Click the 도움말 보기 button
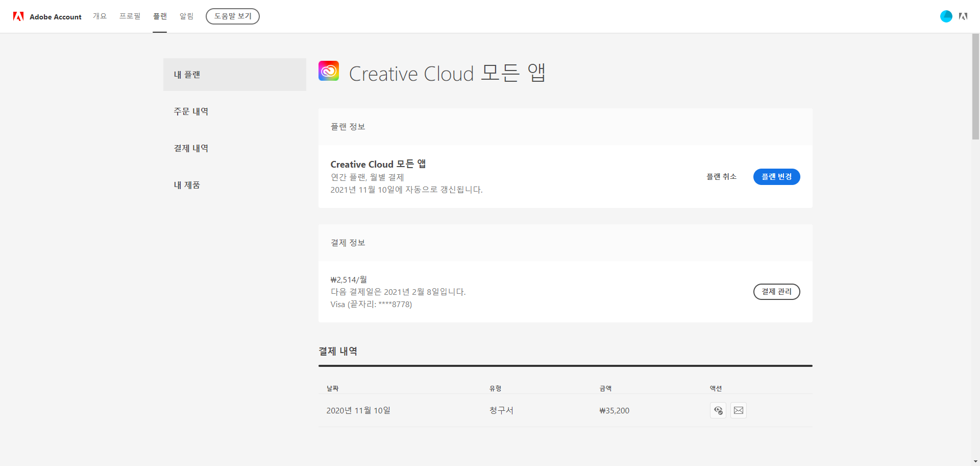This screenshot has width=980, height=466. pyautogui.click(x=233, y=16)
